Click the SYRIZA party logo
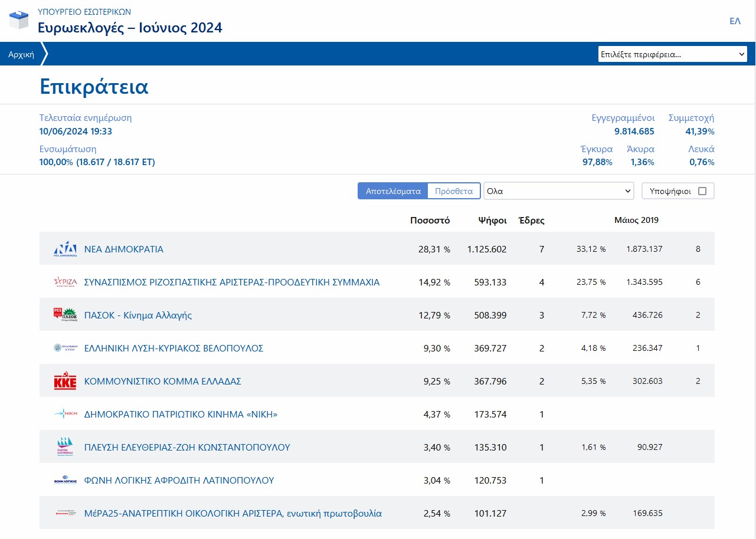756x539 pixels. (x=65, y=282)
